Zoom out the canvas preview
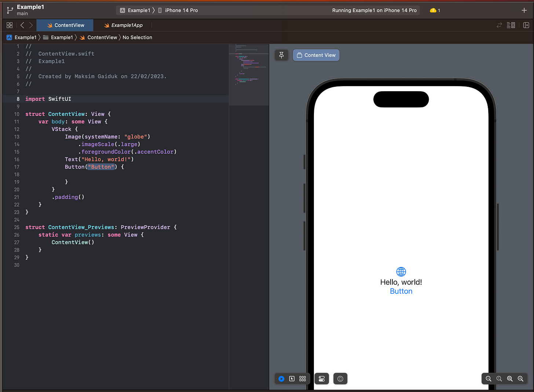 (x=489, y=379)
